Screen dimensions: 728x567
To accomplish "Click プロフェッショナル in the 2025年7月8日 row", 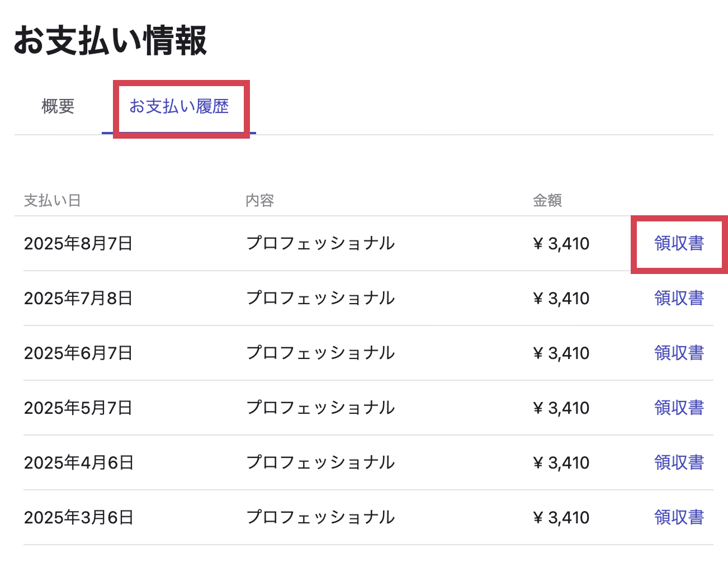I will 321,298.
